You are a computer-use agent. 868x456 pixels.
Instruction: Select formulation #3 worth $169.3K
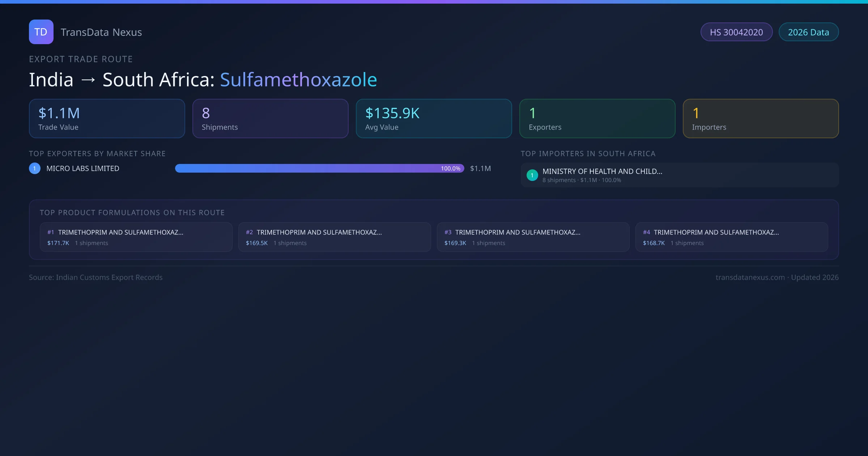click(x=533, y=237)
